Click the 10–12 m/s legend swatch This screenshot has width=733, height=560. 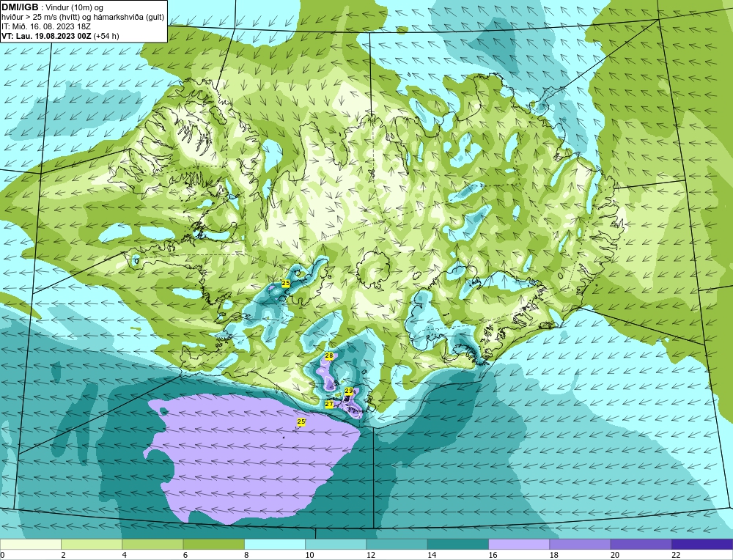tap(336, 545)
